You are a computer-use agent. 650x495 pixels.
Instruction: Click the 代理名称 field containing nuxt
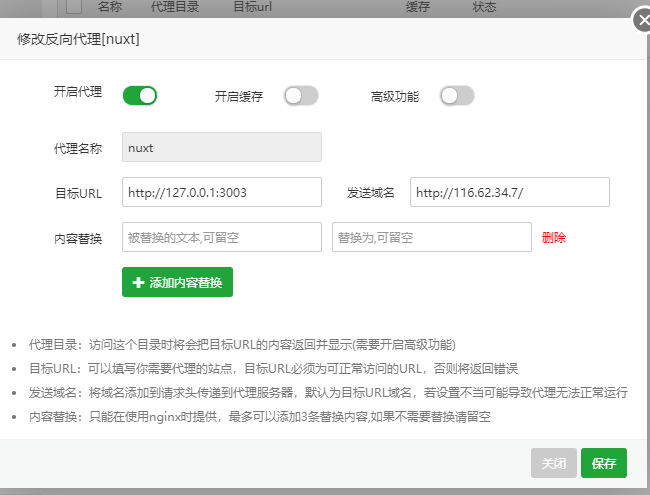(222, 147)
